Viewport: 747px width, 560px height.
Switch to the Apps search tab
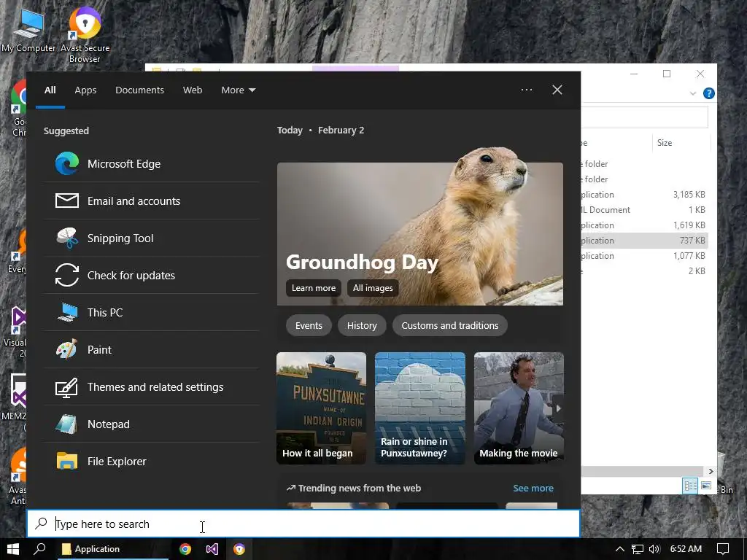tap(86, 90)
